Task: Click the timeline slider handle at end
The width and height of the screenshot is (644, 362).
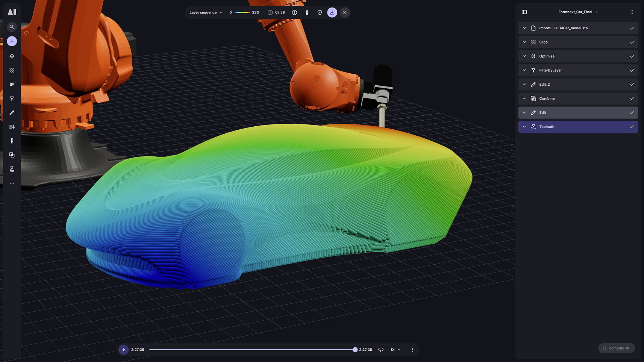Action: [x=355, y=350]
